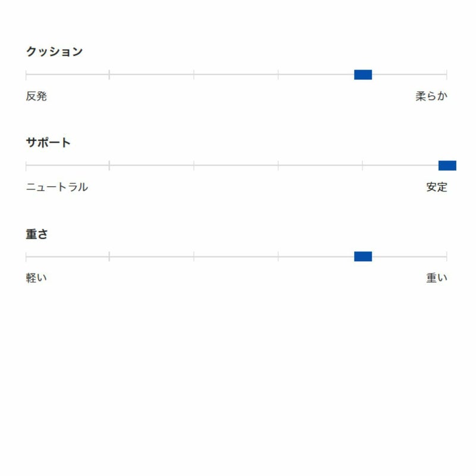Set the 重さ slider to its leftmost tick
Viewport: 476px width, 476px height.
(26, 256)
